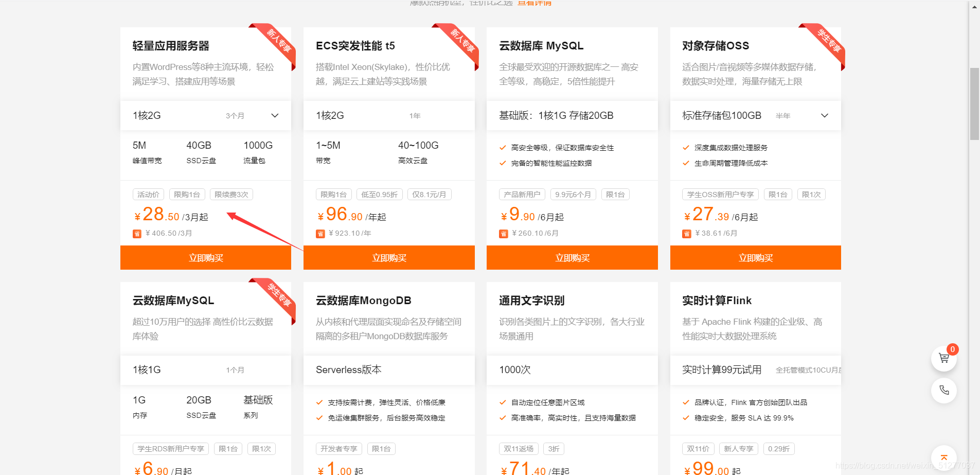980x475 pixels.
Task: Open the 1000次 configuration selector
Action: click(572, 370)
